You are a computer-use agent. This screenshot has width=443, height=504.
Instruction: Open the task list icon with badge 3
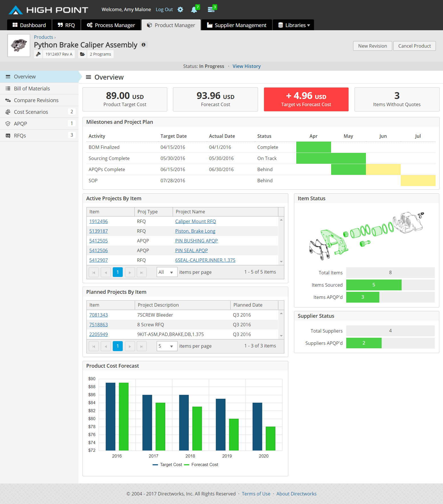click(211, 10)
